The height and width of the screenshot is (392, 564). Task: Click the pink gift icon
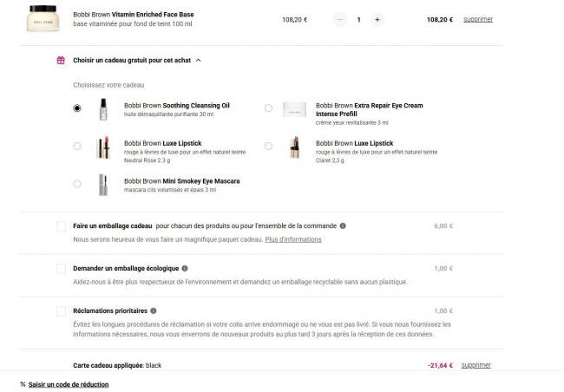[61, 60]
